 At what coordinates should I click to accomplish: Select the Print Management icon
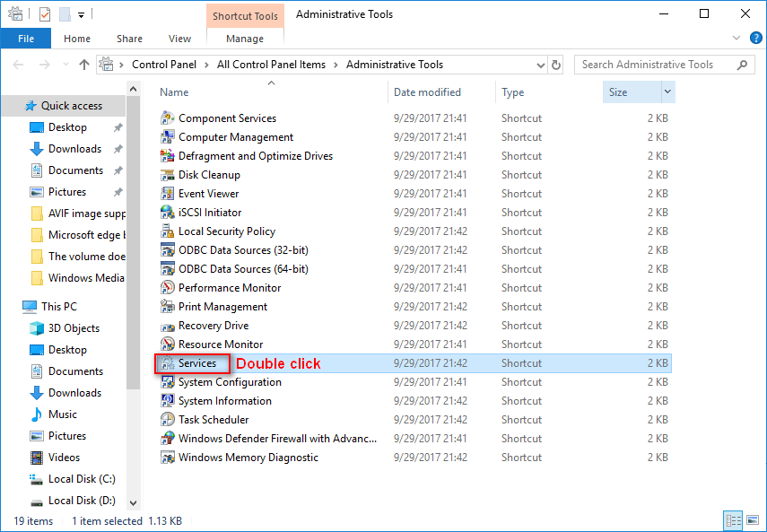point(167,307)
